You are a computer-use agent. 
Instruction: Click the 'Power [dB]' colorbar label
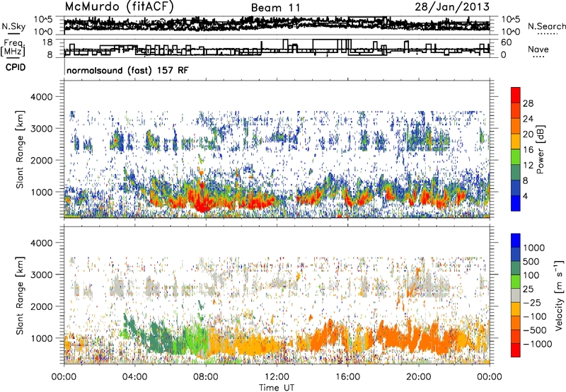coord(541,149)
